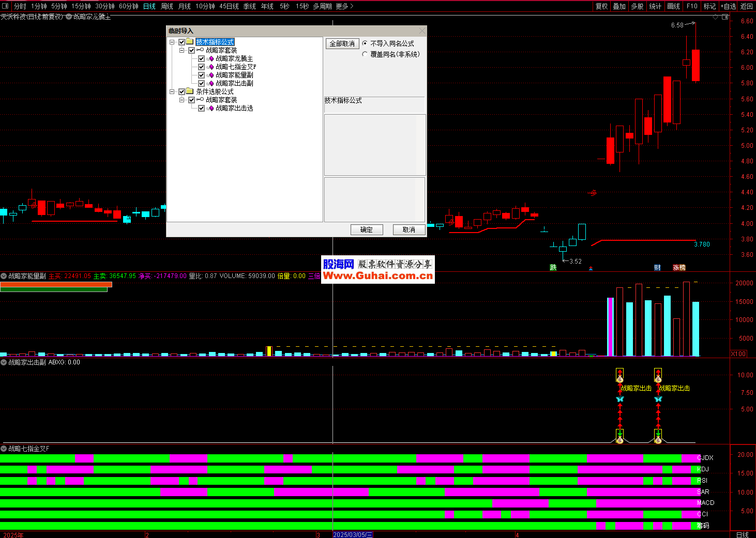Click the folder icon of 条件选股公式
The width and height of the screenshot is (756, 538).
pyautogui.click(x=190, y=91)
